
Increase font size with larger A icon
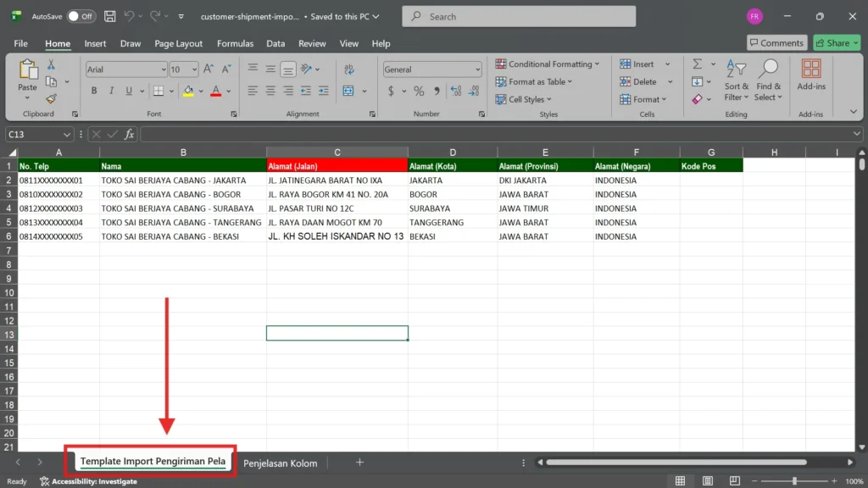coord(209,69)
